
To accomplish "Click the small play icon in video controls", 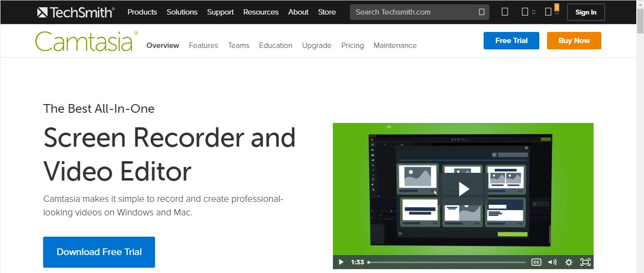I will [341, 262].
